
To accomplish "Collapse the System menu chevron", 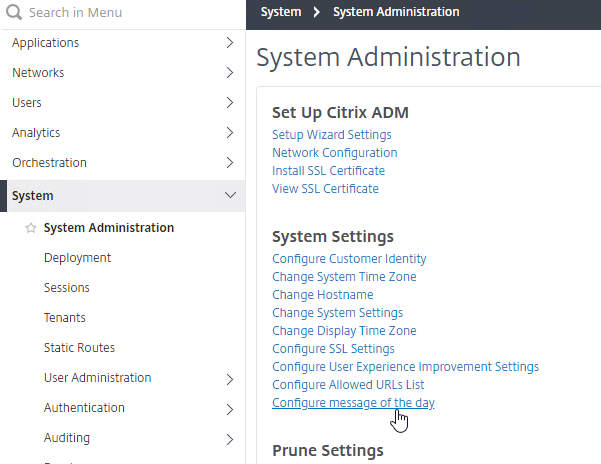I will pyautogui.click(x=230, y=195).
